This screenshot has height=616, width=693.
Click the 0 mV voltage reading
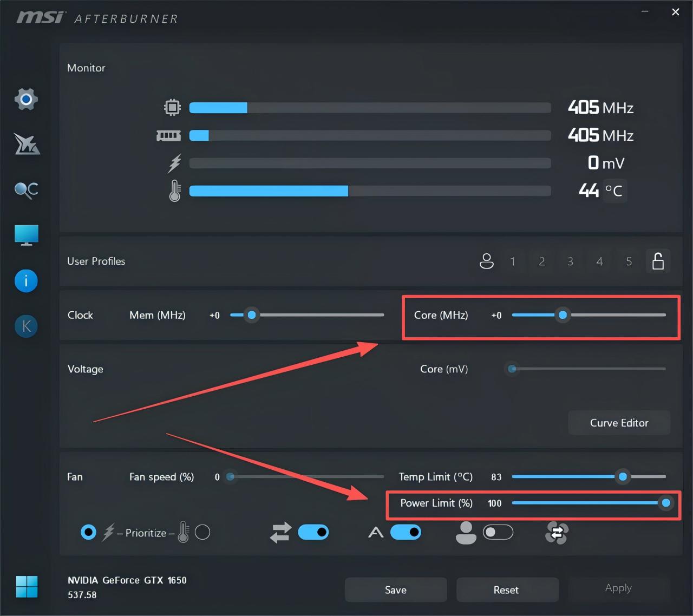[x=606, y=162]
